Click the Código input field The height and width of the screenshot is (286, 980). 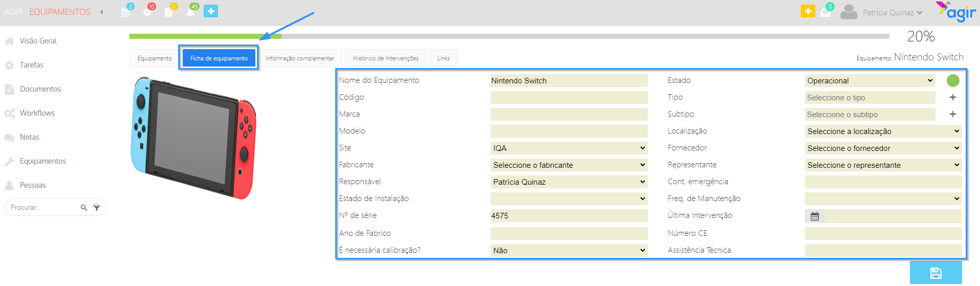coord(569,98)
